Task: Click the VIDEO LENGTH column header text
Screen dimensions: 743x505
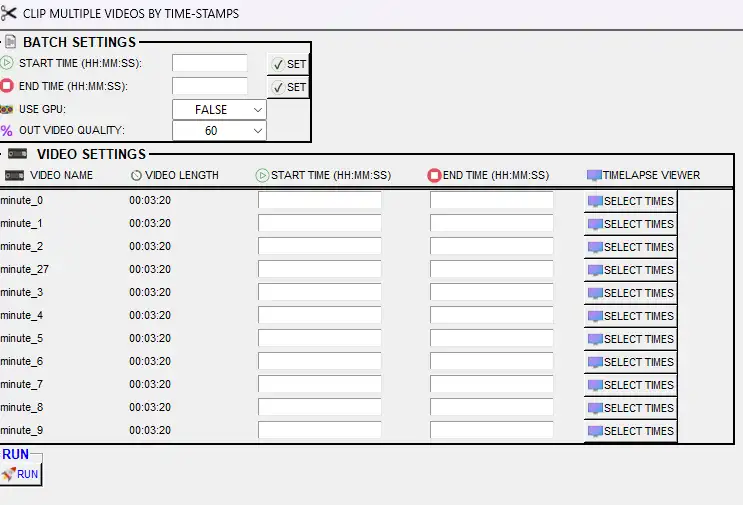Action: click(x=182, y=175)
